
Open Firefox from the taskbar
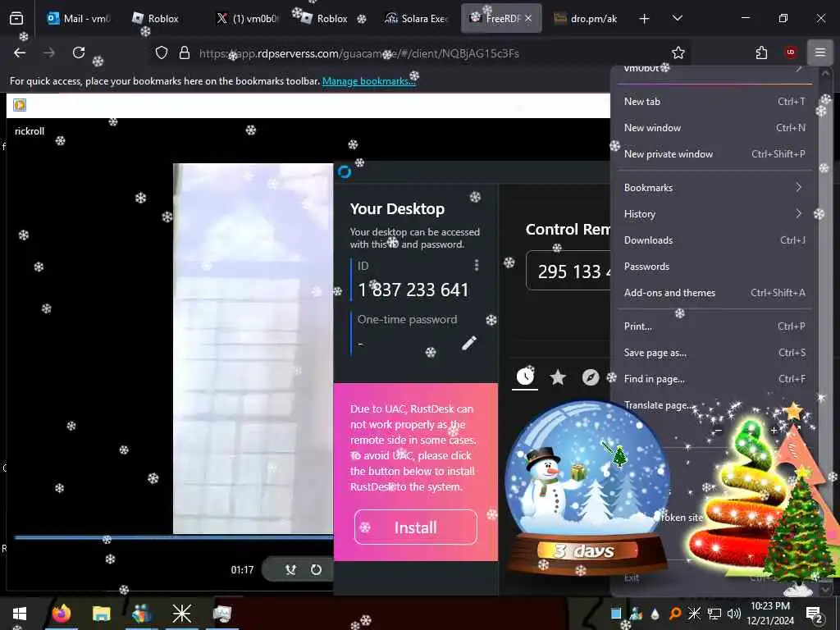61,614
